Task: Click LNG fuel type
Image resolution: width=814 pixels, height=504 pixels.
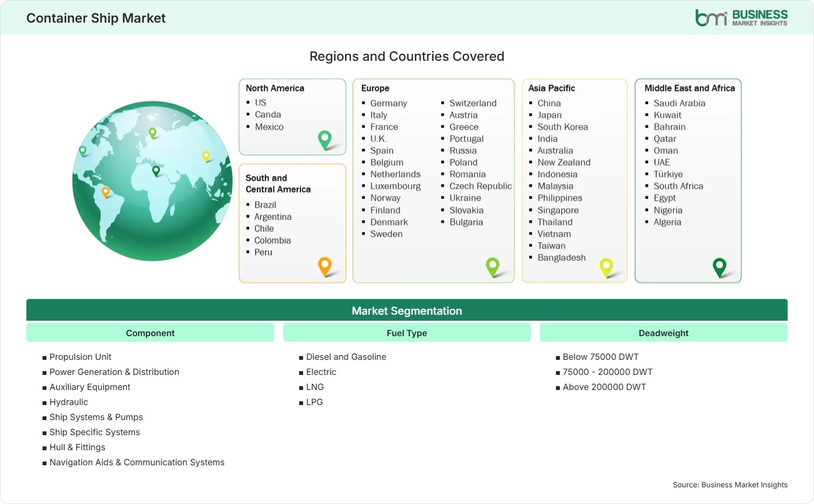Action: point(315,387)
